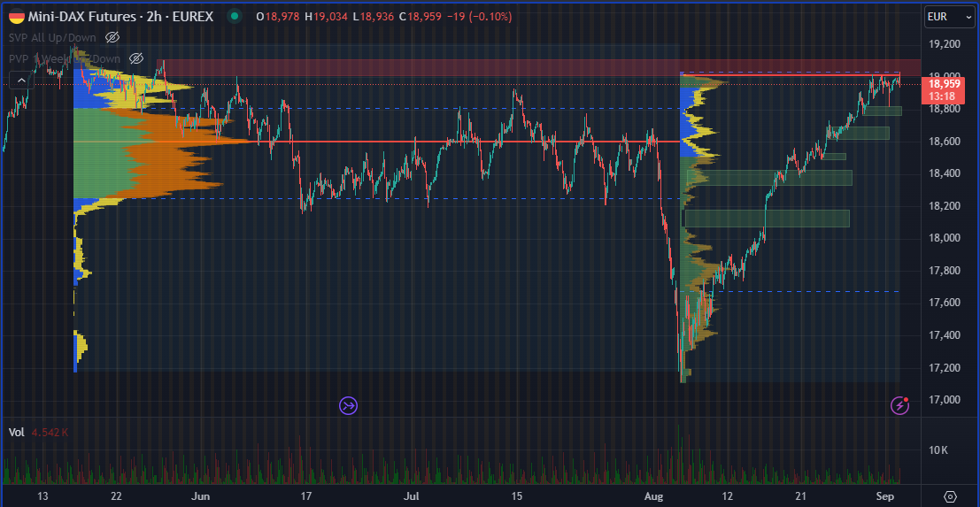Click the 22 date on time axis
Viewport: 980px width, 507px height.
coord(116,496)
